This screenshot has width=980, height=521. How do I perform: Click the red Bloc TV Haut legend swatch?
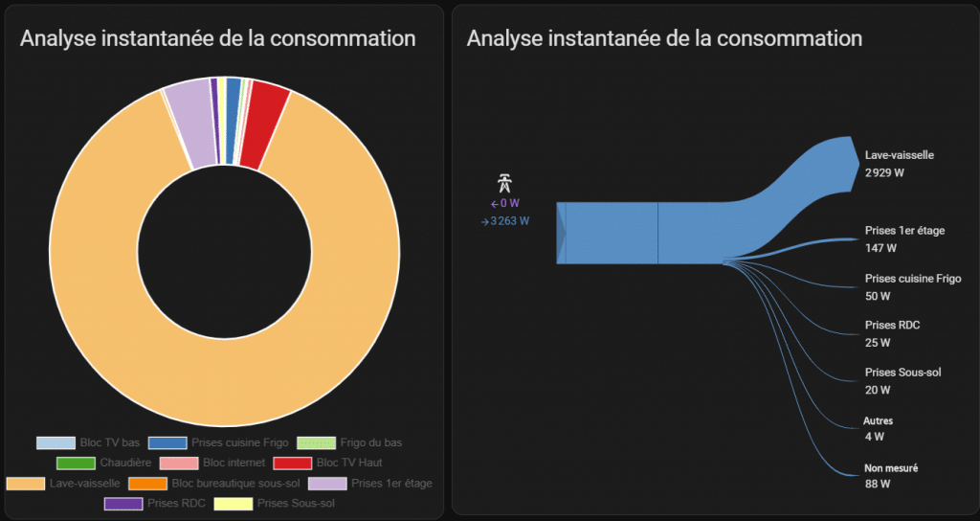[291, 464]
